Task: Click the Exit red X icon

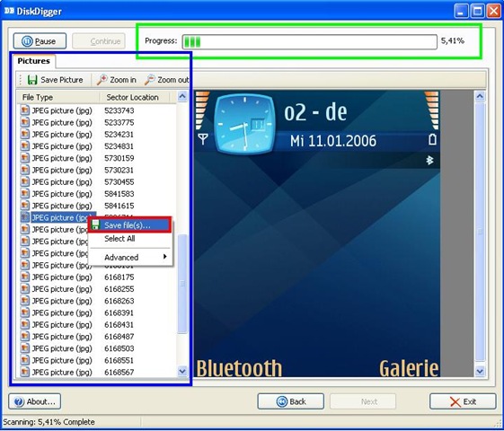Action: [455, 401]
